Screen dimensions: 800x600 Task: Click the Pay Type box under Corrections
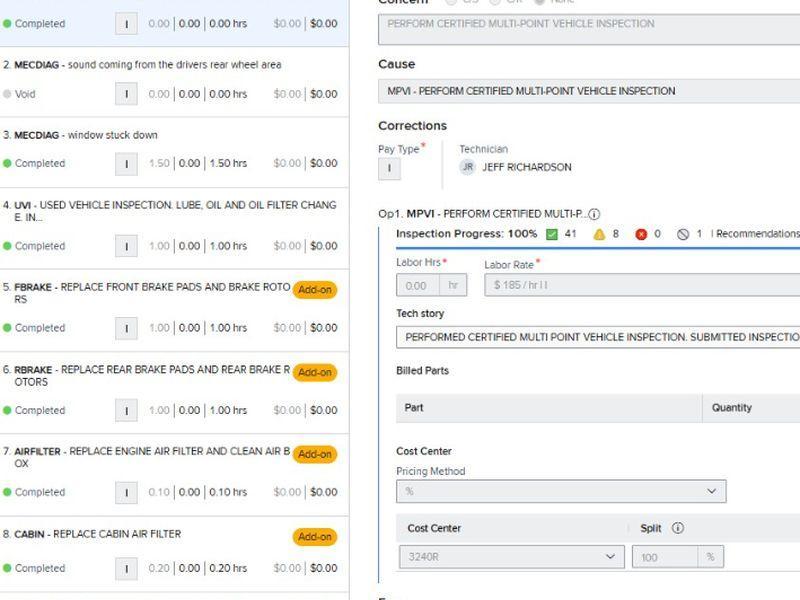point(390,169)
